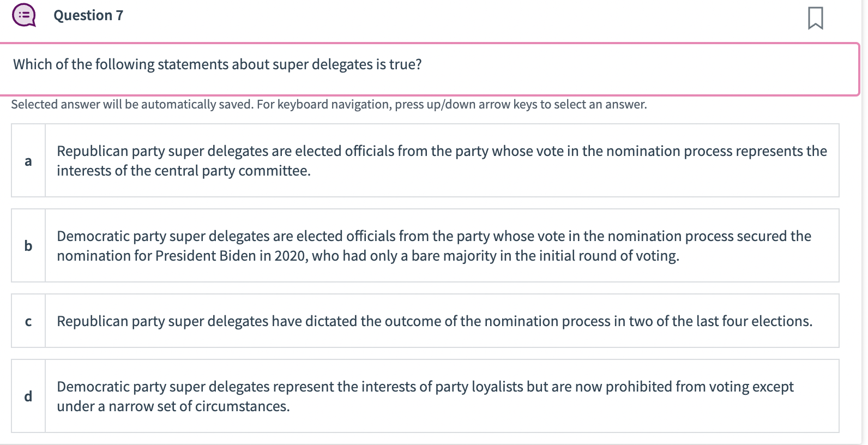Click 'under a narrow set of circumstances' text

coord(173,406)
